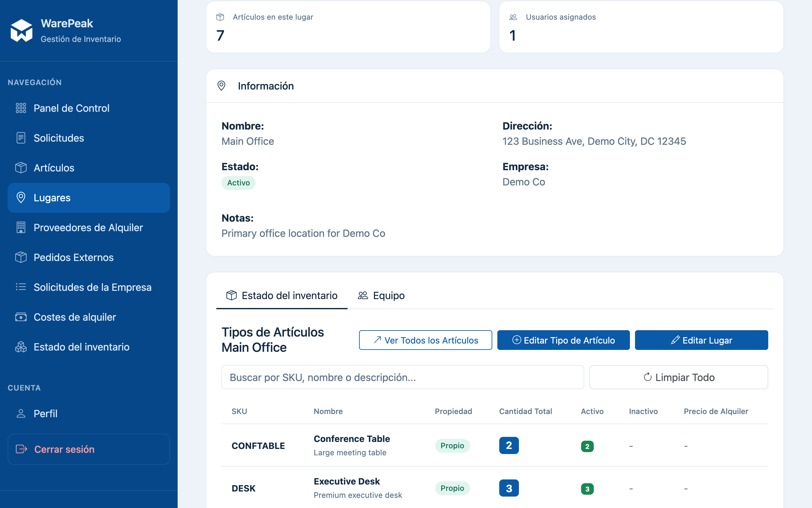Click the Nombre column header

tap(328, 411)
